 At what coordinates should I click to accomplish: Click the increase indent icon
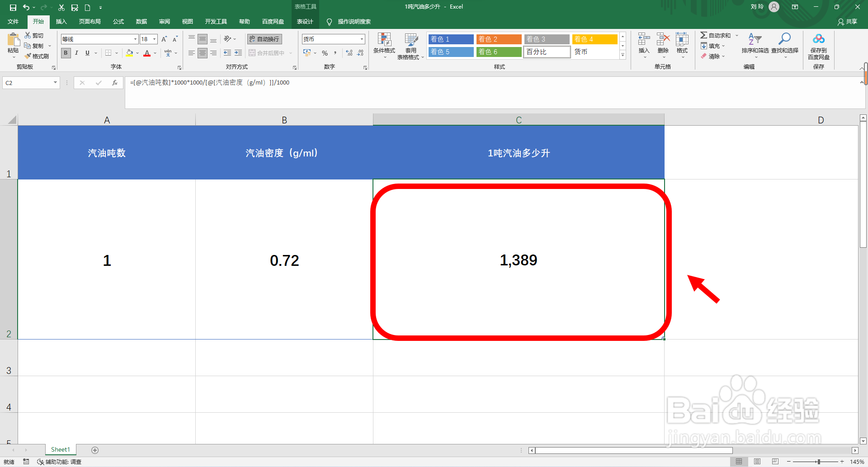[238, 53]
